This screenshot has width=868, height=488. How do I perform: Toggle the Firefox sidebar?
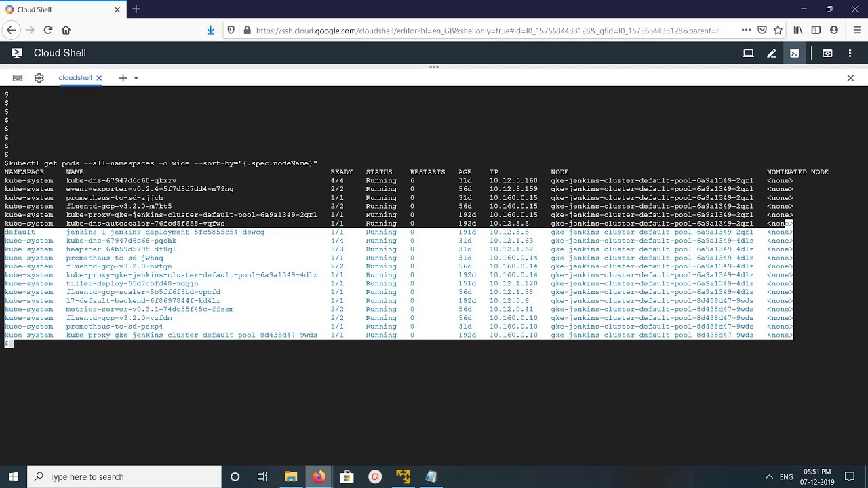816,30
